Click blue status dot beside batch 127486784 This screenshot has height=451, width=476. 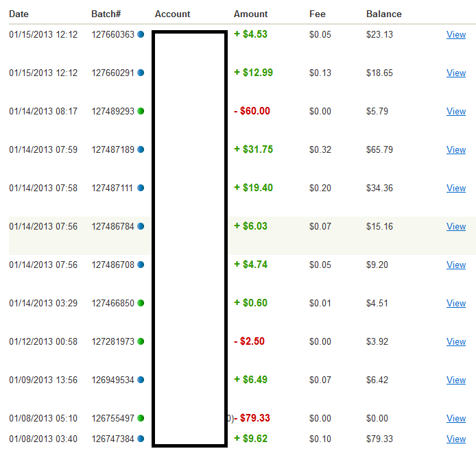coord(141,226)
